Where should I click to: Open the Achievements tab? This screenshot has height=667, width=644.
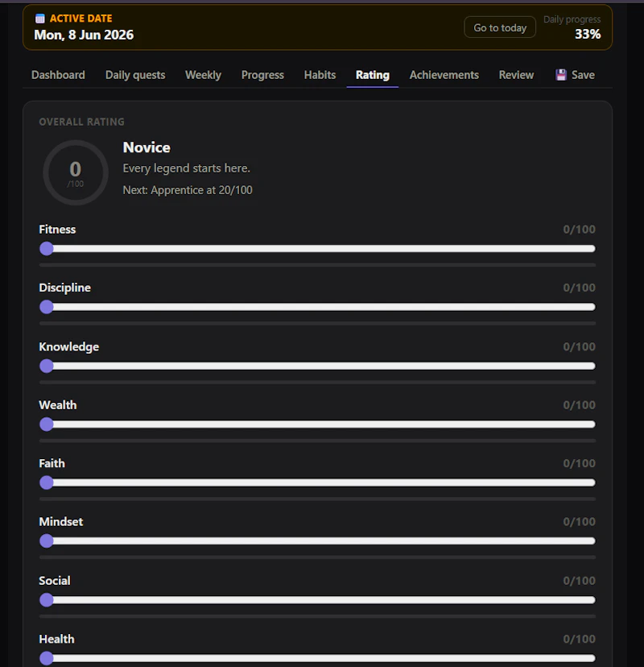pos(444,75)
